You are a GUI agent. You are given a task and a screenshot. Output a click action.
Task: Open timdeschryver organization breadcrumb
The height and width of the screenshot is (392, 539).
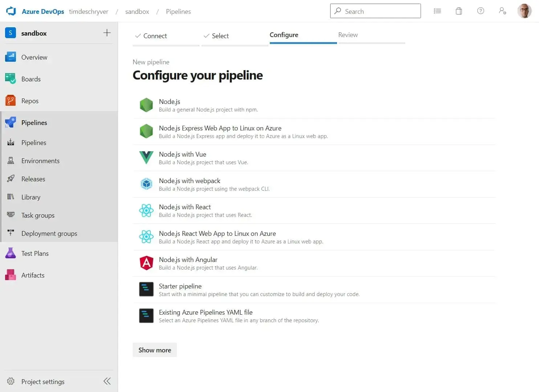click(x=89, y=11)
